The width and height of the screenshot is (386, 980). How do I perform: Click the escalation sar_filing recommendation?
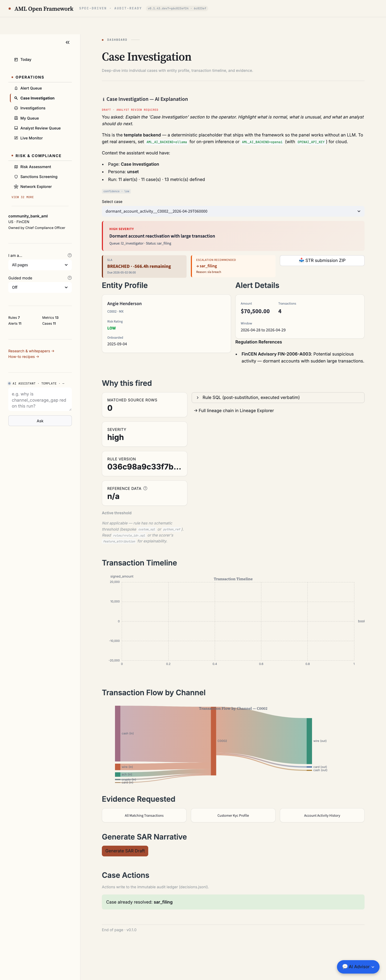(x=206, y=266)
